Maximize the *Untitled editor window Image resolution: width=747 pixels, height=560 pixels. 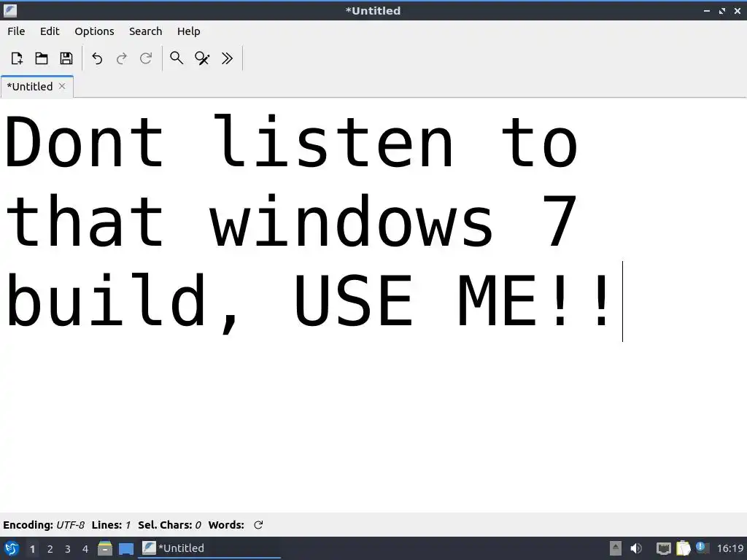pos(722,10)
